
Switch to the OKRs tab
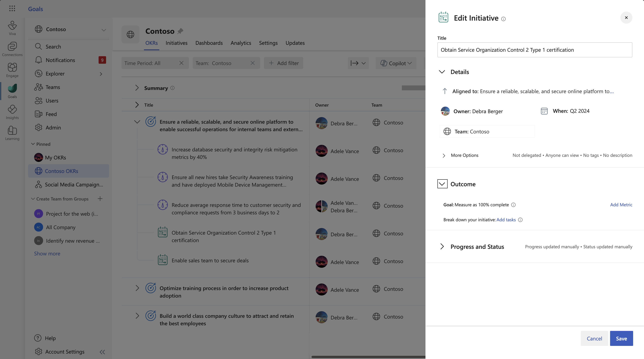[151, 43]
